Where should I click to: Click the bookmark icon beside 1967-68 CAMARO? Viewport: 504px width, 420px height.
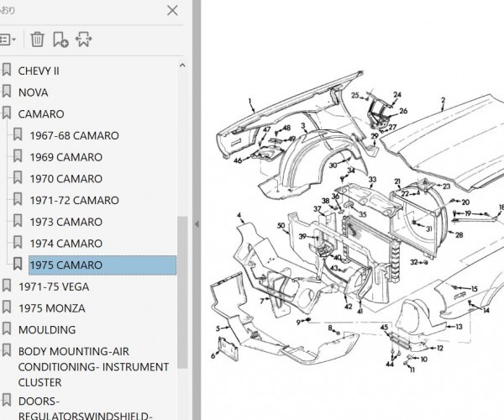pyautogui.click(x=18, y=134)
